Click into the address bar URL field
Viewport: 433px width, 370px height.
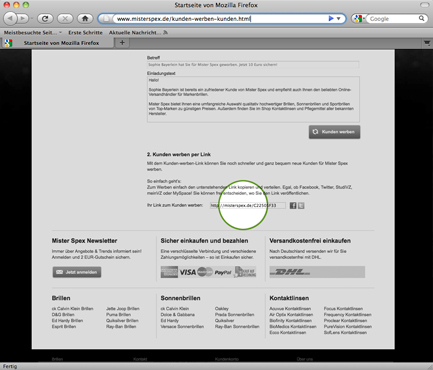click(x=220, y=19)
